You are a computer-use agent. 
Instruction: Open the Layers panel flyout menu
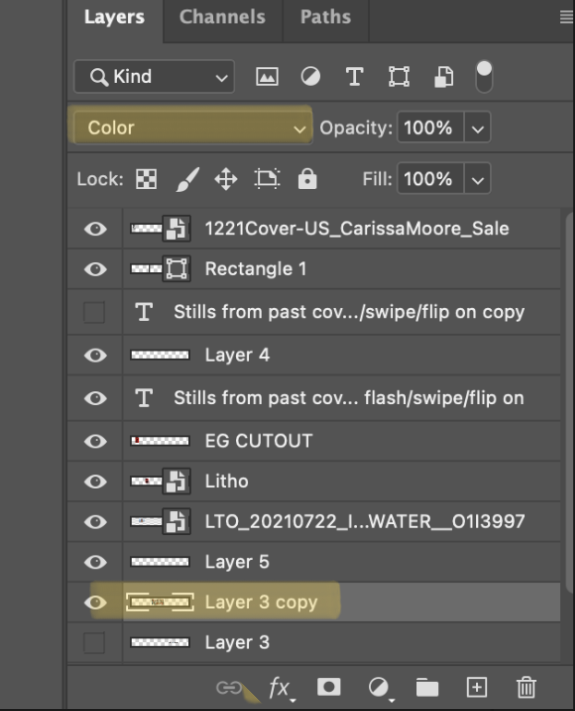coord(566,17)
